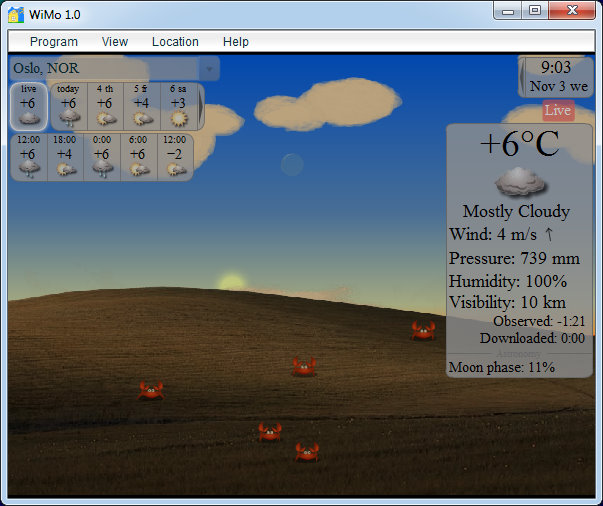Click the large cloud icon in the details panel
The image size is (603, 506).
pyautogui.click(x=521, y=181)
